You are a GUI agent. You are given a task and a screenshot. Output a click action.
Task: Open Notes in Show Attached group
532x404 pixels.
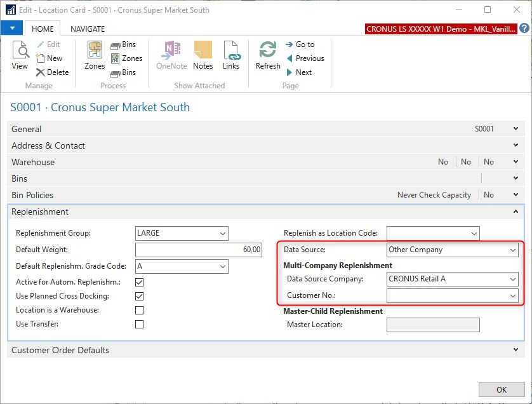[x=203, y=56]
